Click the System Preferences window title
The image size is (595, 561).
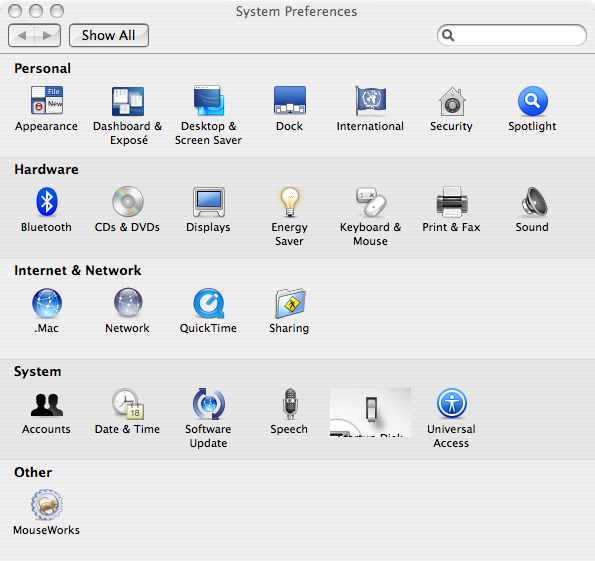[x=296, y=11]
